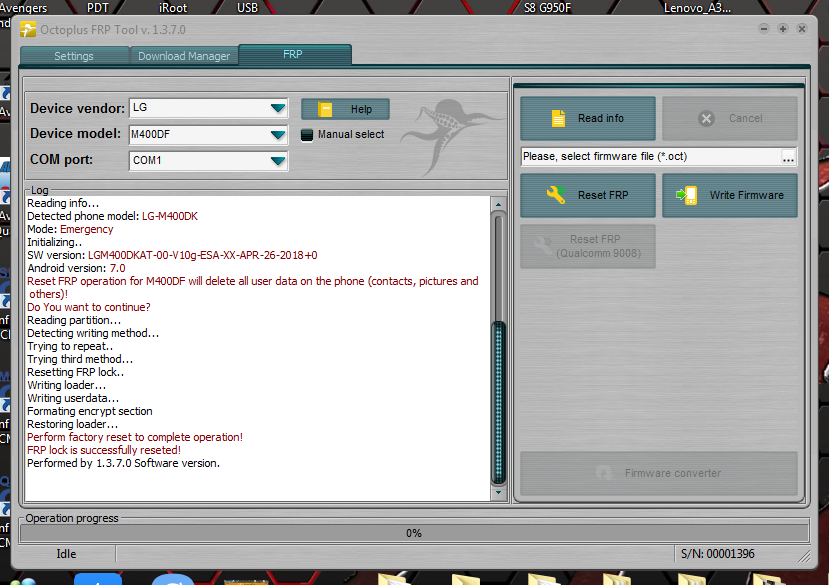Click the 'Resetting FRP lock..' log line
The image size is (829, 585).
pyautogui.click(x=76, y=372)
